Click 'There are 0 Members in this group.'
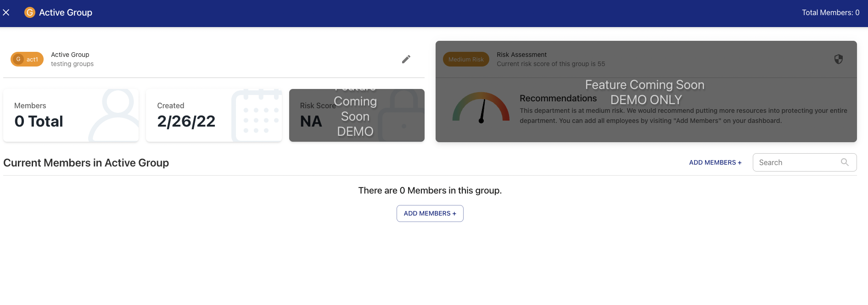The width and height of the screenshot is (868, 305). coord(430,190)
